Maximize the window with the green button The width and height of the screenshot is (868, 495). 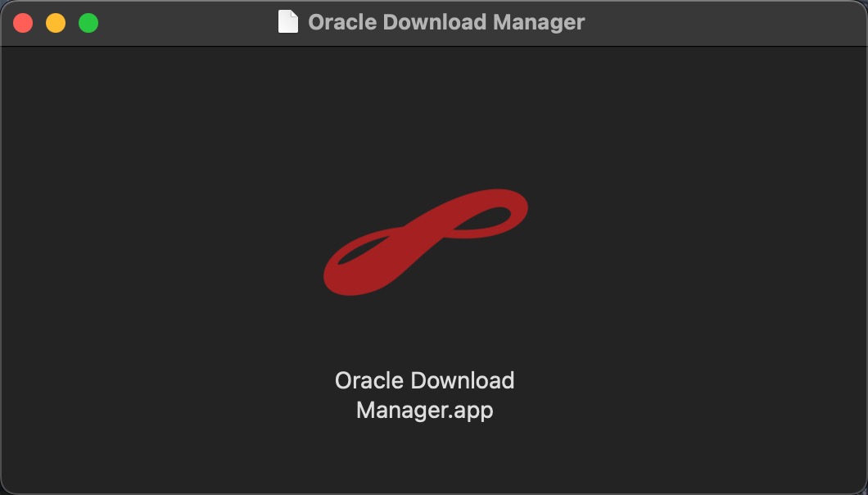point(88,23)
